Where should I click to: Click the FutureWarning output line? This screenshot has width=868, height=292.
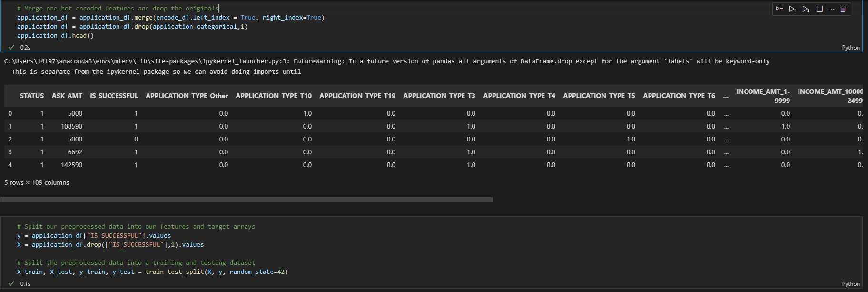click(386, 61)
